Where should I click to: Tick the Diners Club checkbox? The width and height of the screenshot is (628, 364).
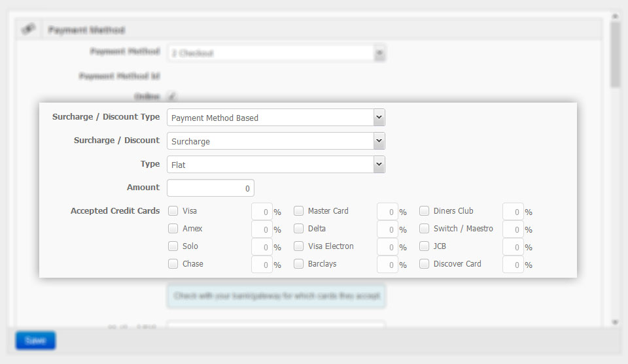click(x=424, y=211)
